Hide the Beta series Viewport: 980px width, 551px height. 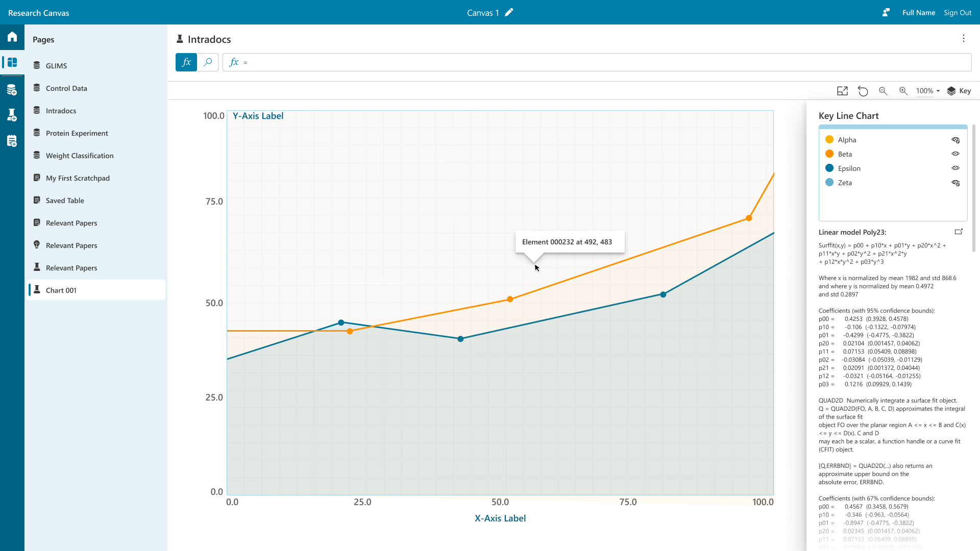tap(955, 154)
